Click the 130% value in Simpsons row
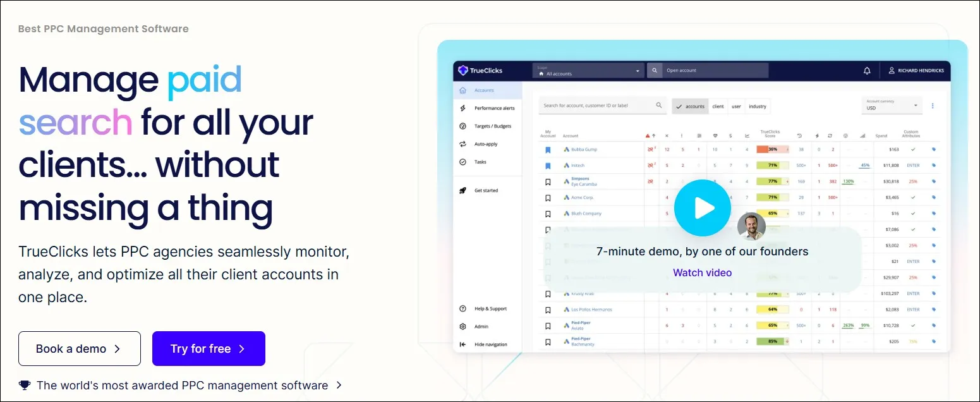980x402 pixels. (848, 182)
